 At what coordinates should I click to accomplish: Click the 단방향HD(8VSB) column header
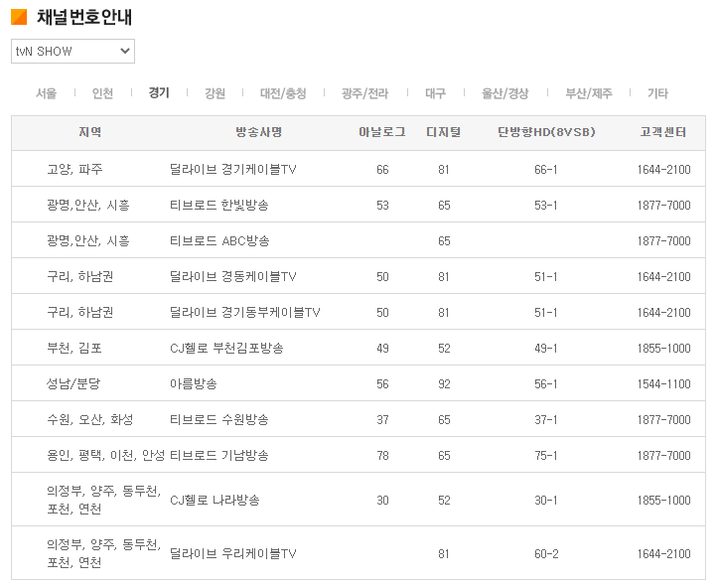(x=546, y=132)
